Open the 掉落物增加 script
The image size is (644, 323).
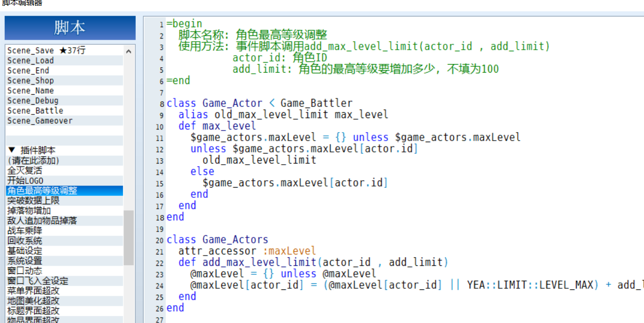pyautogui.click(x=65, y=211)
